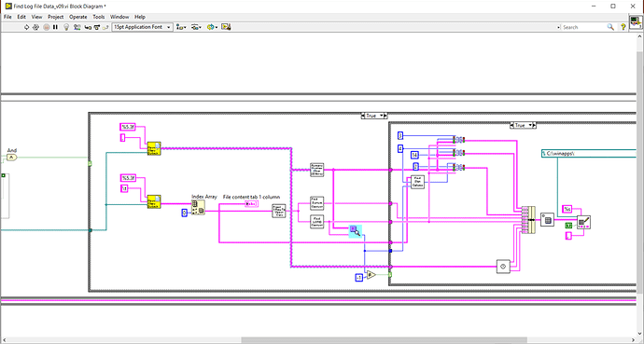Click the search magnifier icon
This screenshot has width=644, height=344.
click(610, 27)
